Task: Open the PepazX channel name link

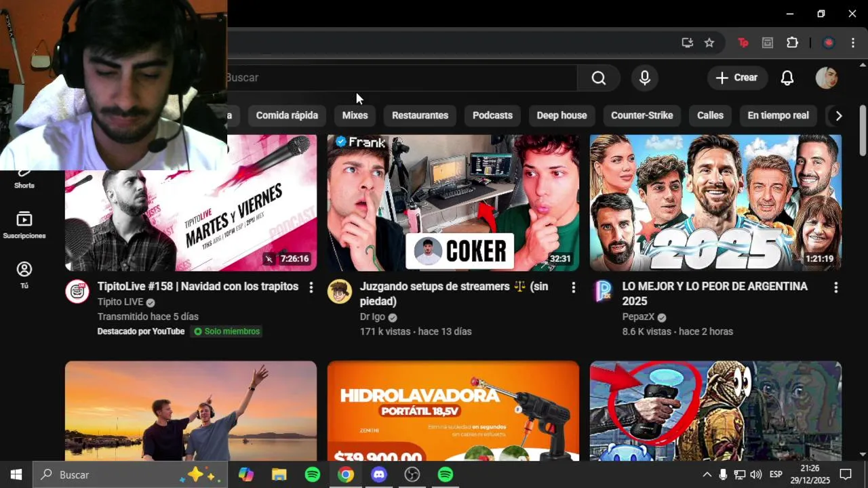Action: coord(638,317)
